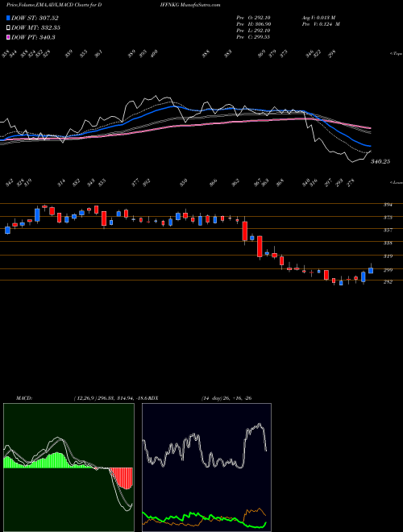This screenshot has height=532, width=403.
Task: Click the white DOW MT legend swatch
Action: (x=8, y=27)
